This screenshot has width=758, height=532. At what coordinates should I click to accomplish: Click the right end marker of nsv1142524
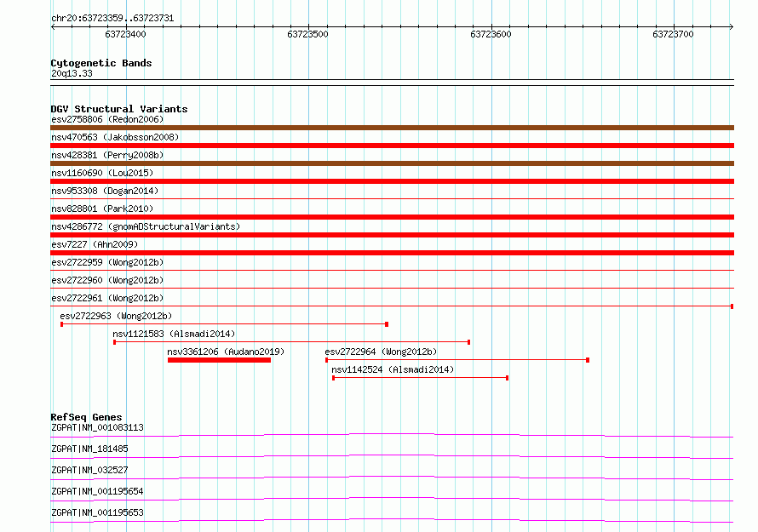[x=507, y=378]
